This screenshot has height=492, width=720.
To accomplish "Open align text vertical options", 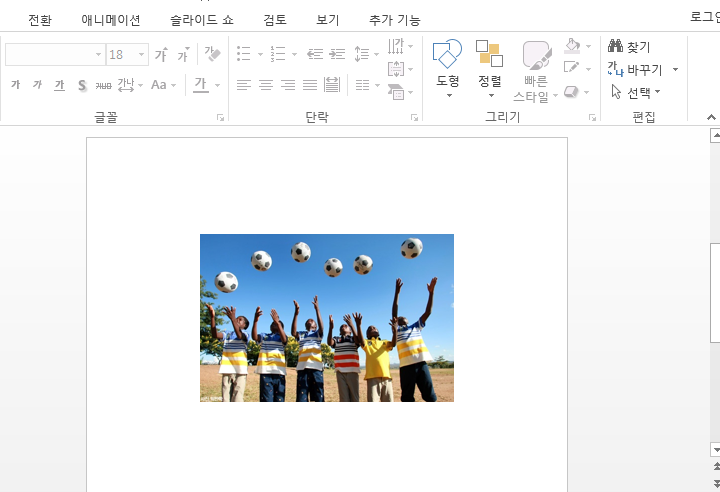I will [x=400, y=69].
